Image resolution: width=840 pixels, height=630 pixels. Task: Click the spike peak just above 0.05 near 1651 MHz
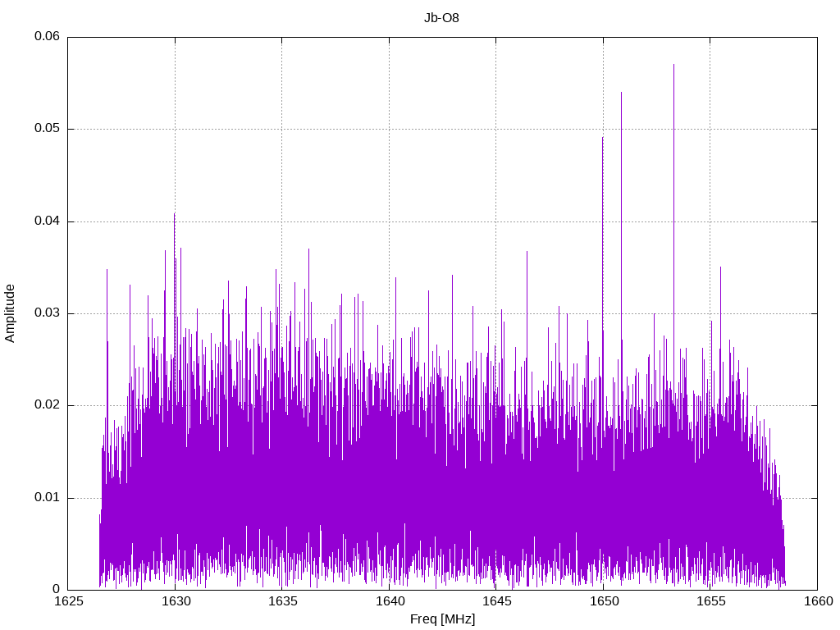pyautogui.click(x=622, y=93)
